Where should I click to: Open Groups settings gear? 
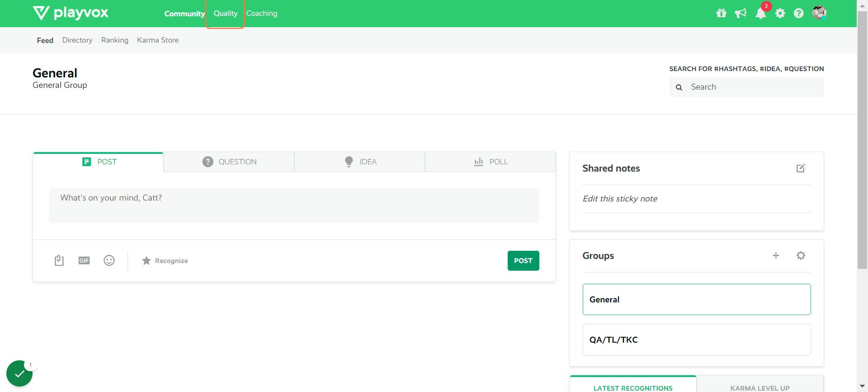pos(801,256)
